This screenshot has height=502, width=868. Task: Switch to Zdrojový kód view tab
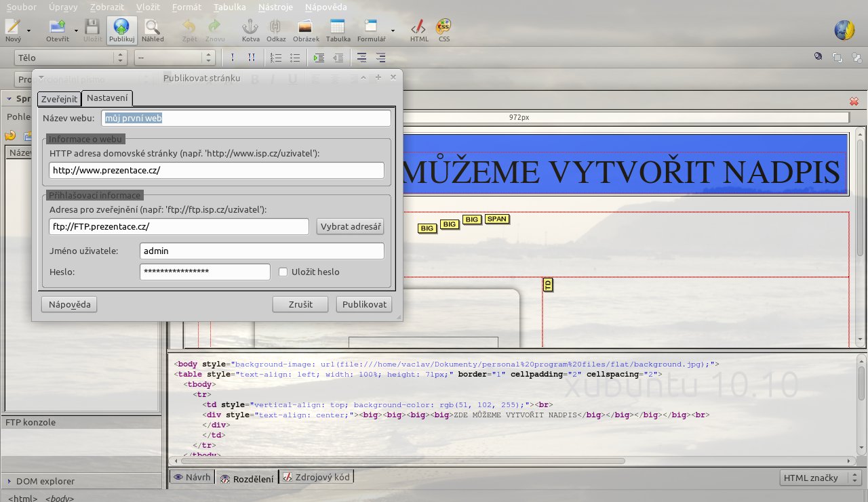pos(316,477)
